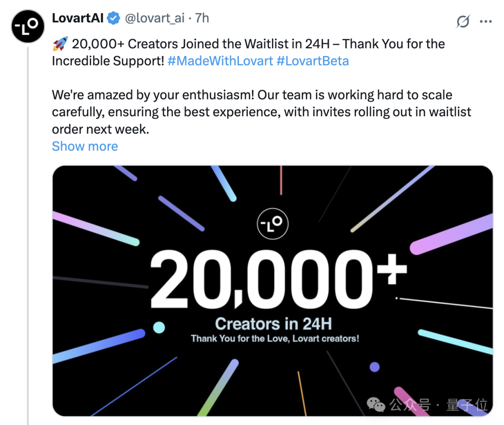Click the purple dot in the banner
The width and height of the screenshot is (504, 425).
pos(374,367)
